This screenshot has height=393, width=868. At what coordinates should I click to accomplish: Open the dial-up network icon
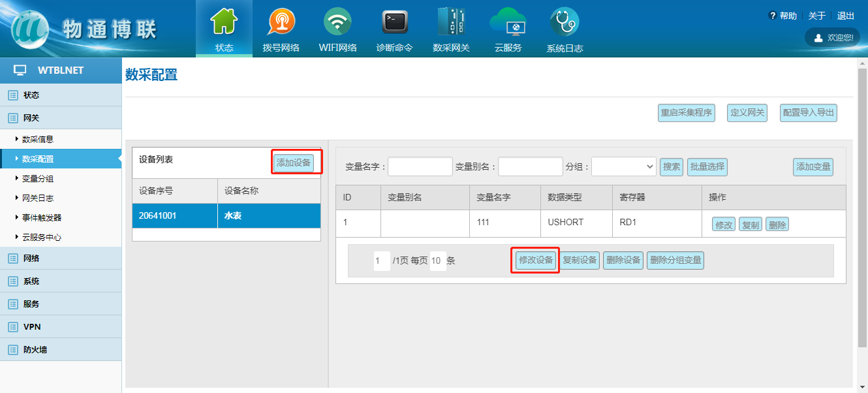click(281, 24)
